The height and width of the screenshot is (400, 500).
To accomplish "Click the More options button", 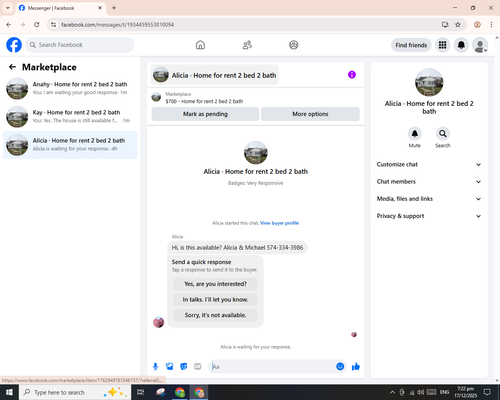I will (310, 114).
